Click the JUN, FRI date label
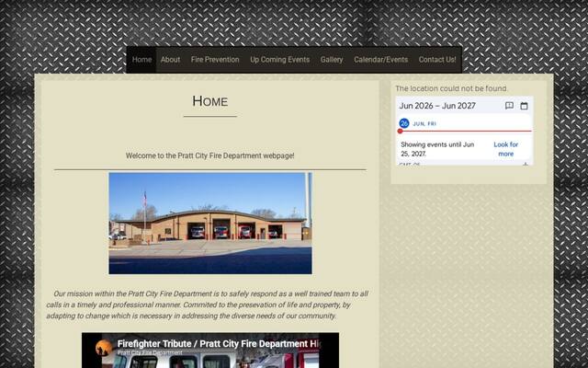Image resolution: width=588 pixels, height=368 pixels. tap(424, 123)
